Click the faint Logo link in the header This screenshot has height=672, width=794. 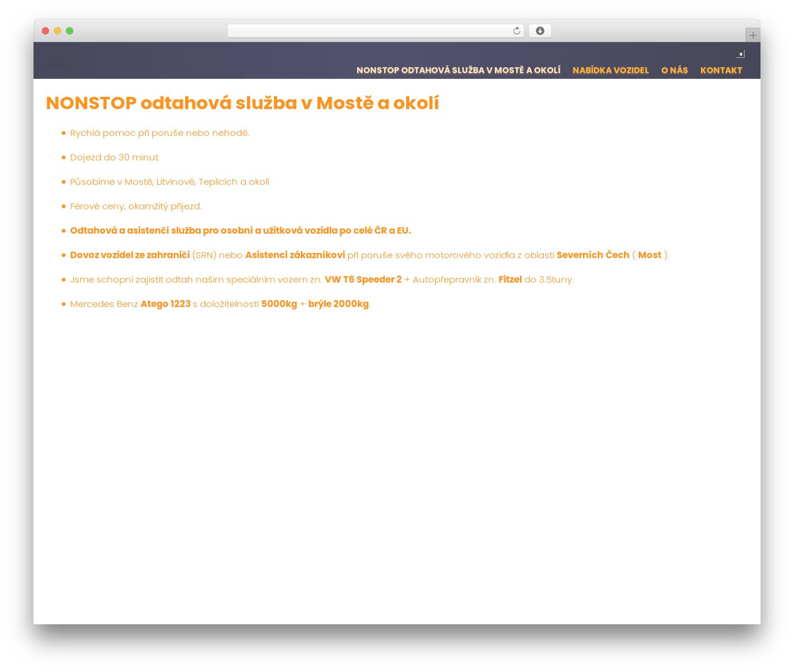tap(56, 65)
